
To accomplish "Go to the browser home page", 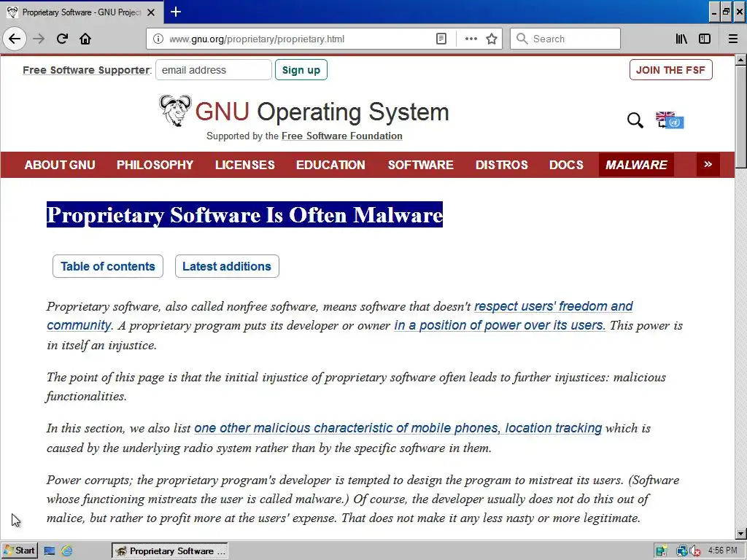I will [x=85, y=39].
